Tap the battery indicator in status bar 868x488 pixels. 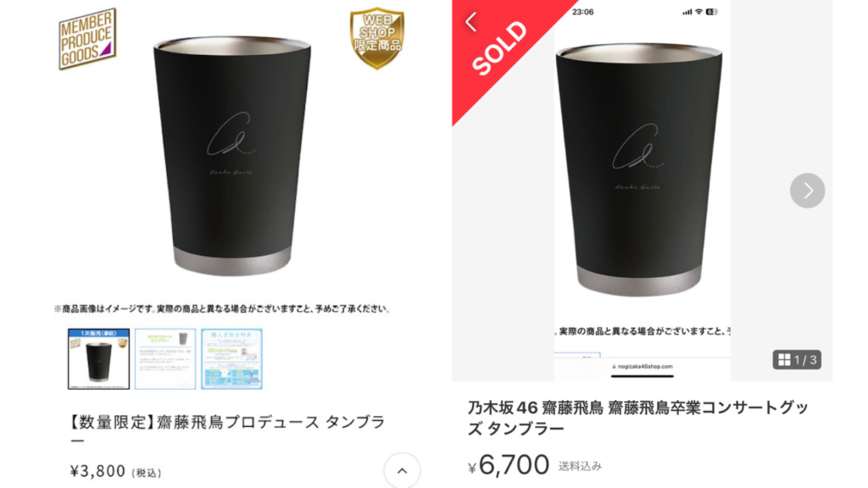coord(712,12)
